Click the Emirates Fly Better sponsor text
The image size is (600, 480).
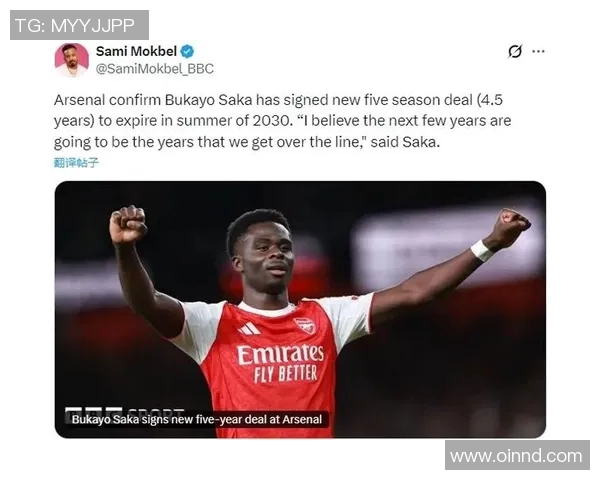click(281, 364)
